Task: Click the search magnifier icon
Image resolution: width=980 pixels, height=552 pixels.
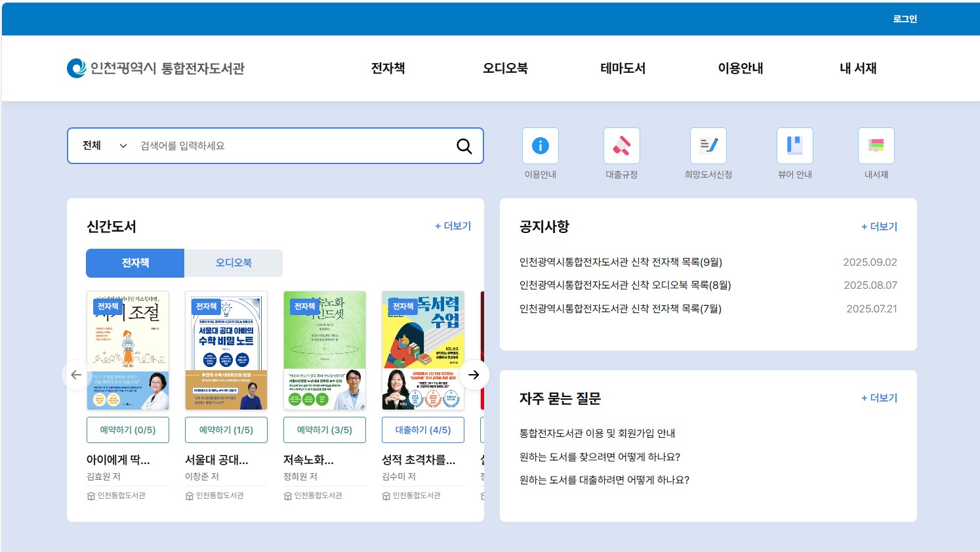Action: click(x=464, y=146)
